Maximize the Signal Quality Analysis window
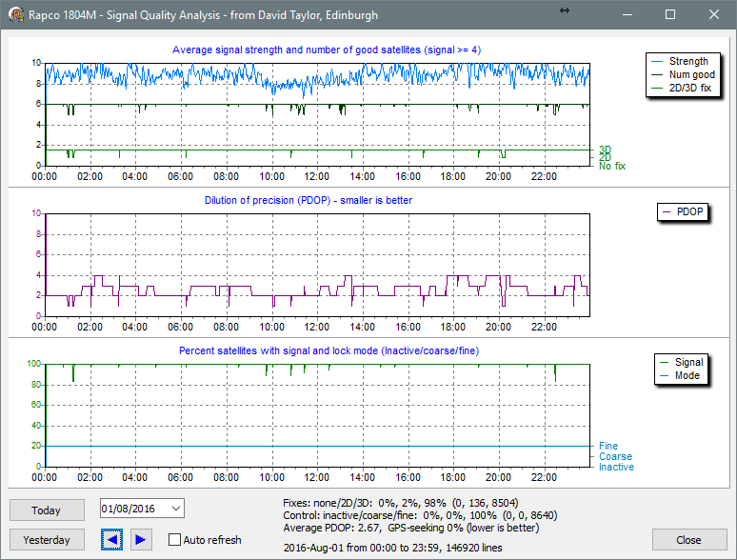737x560 pixels. tap(670, 14)
